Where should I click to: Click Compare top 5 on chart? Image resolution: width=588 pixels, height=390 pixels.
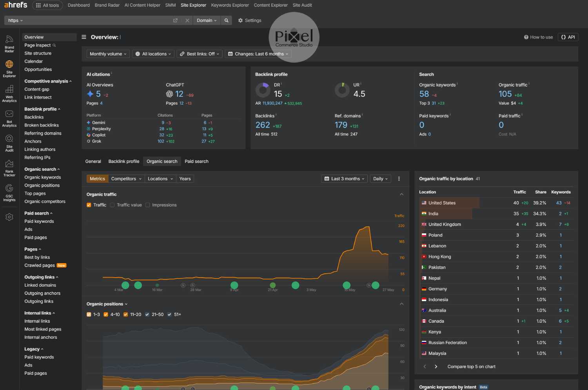[472, 367]
